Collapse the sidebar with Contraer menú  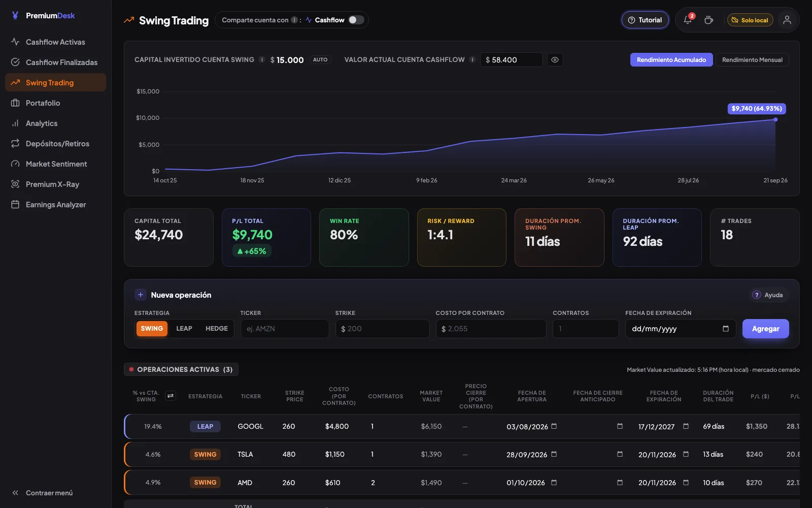[x=43, y=493]
